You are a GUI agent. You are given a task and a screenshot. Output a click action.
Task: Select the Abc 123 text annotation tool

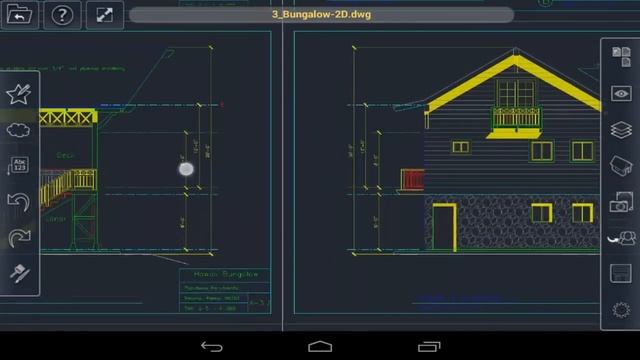(x=18, y=165)
